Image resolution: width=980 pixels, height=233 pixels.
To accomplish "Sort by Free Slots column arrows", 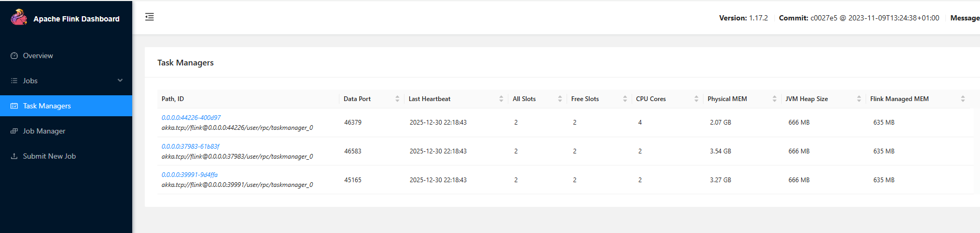I will [625, 99].
